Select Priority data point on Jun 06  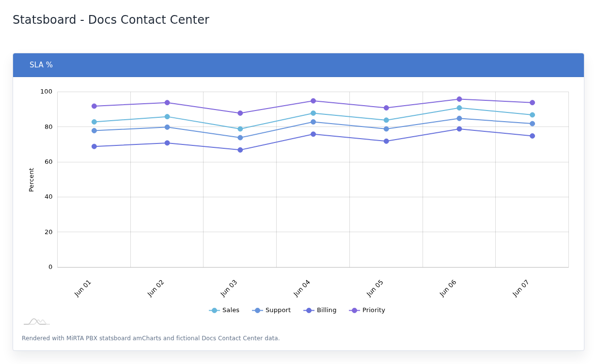point(459,99)
